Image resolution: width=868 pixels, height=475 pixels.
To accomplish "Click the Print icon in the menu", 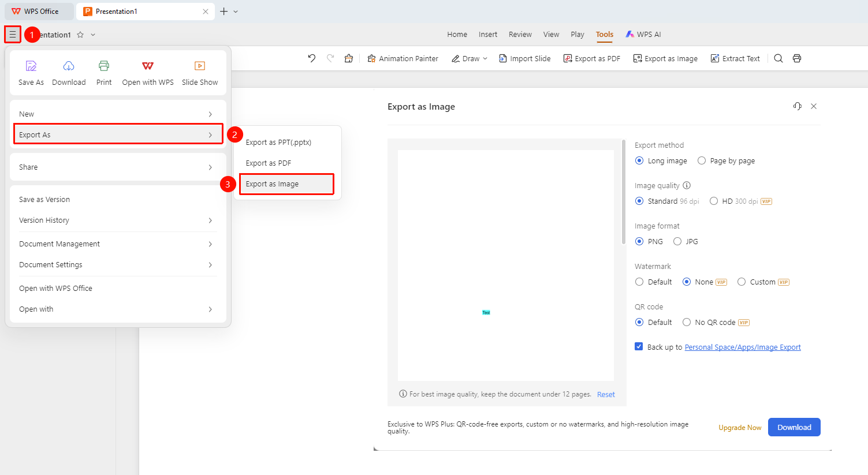I will pos(104,66).
